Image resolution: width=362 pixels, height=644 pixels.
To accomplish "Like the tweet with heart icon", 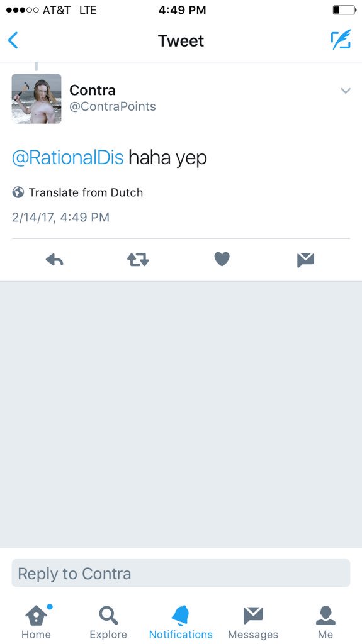I will pos(222,259).
